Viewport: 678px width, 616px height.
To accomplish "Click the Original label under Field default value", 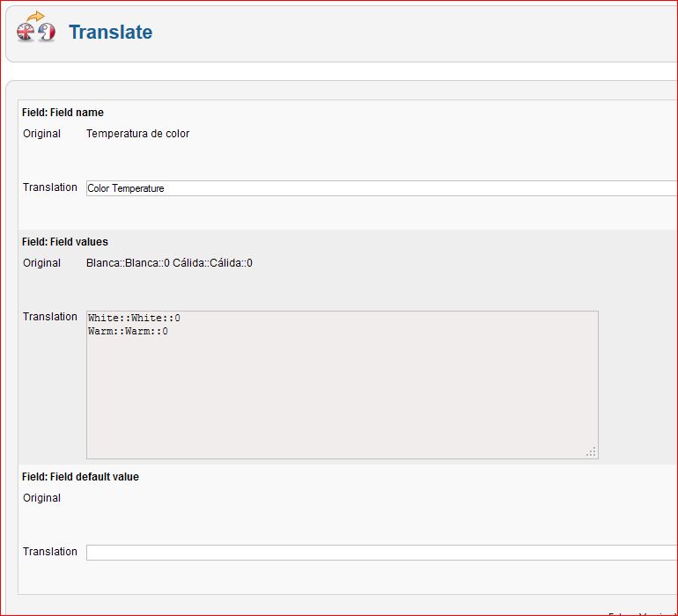I will coord(41,498).
